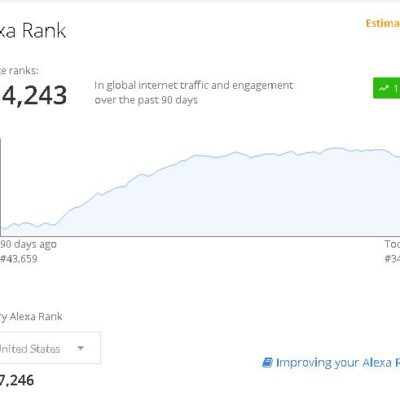Screen dimensions: 400x400
Task: Click the low start point of chart line
Action: (4, 229)
